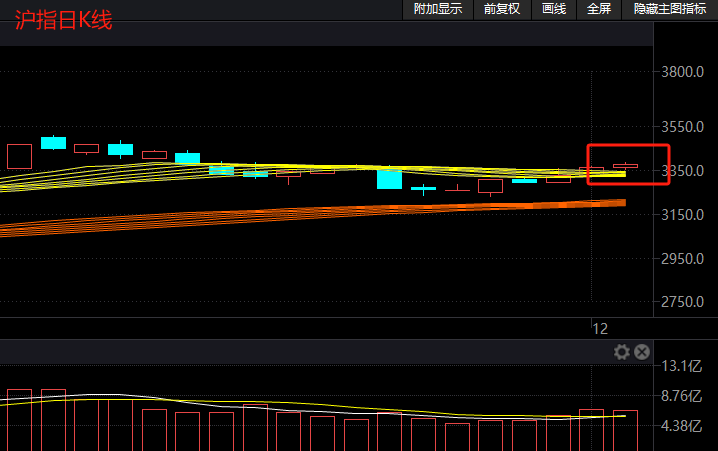Select the first hollow red candlestick at left
The height and width of the screenshot is (451, 718).
[x=19, y=157]
